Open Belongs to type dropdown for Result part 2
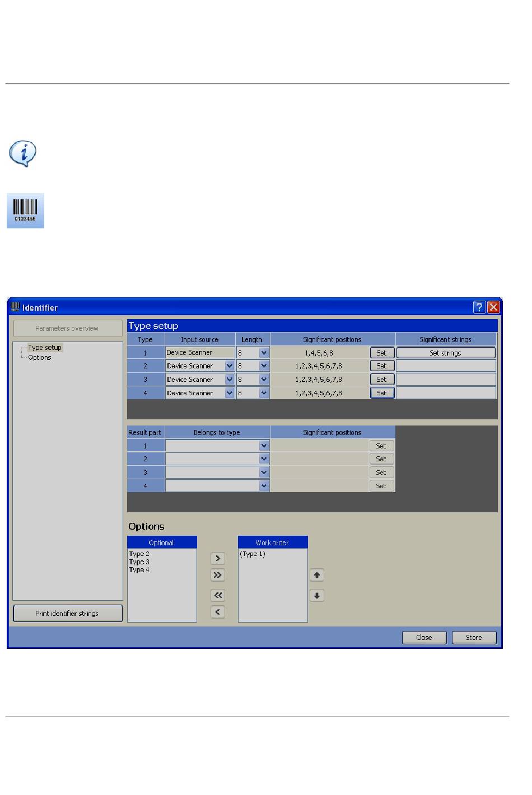532x795 pixels. point(264,459)
